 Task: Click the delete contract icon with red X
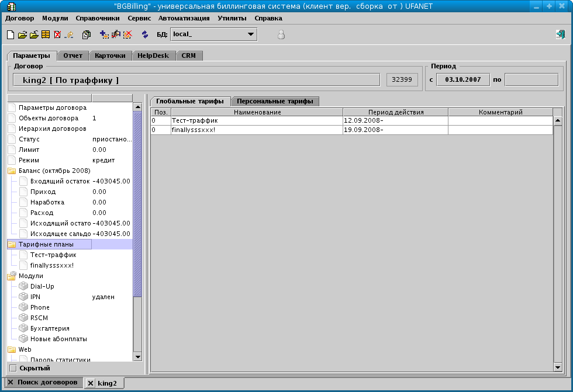57,34
